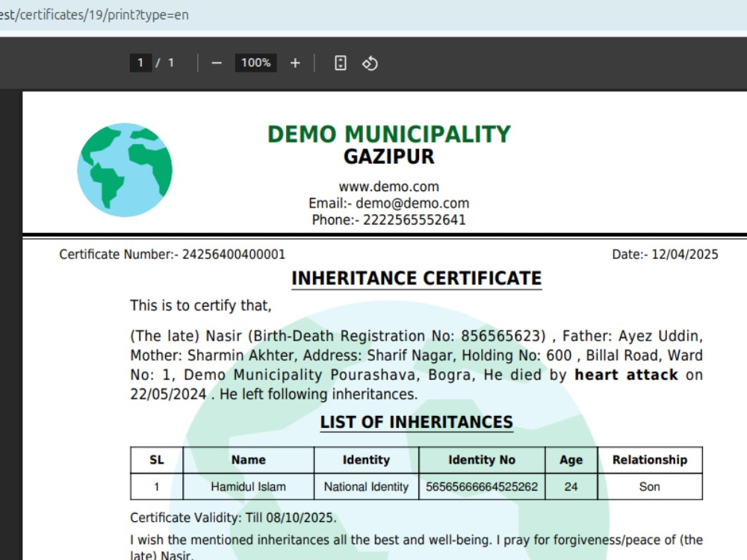
Task: Click the phone number 2222565552641
Action: pos(414,220)
